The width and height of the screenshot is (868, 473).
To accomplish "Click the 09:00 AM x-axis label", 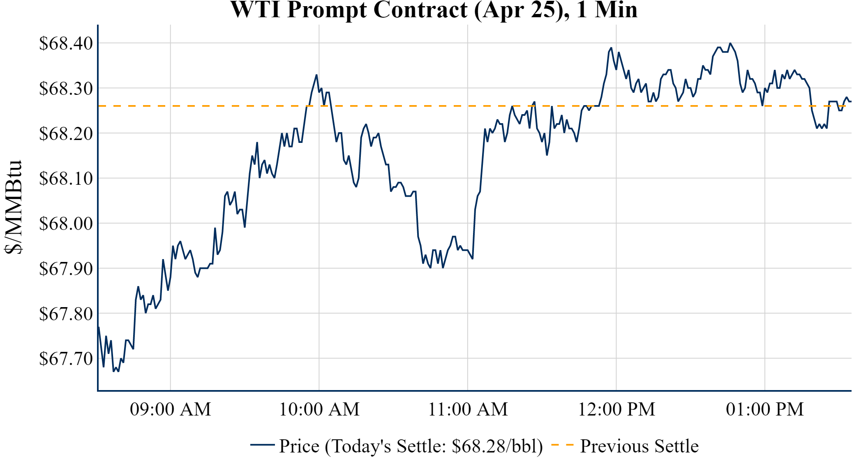I will pyautogui.click(x=171, y=409).
